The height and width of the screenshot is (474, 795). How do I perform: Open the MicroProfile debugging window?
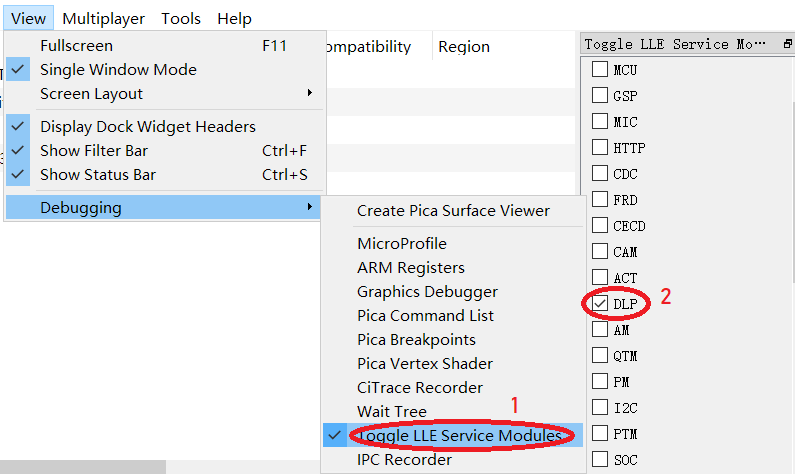pos(402,244)
